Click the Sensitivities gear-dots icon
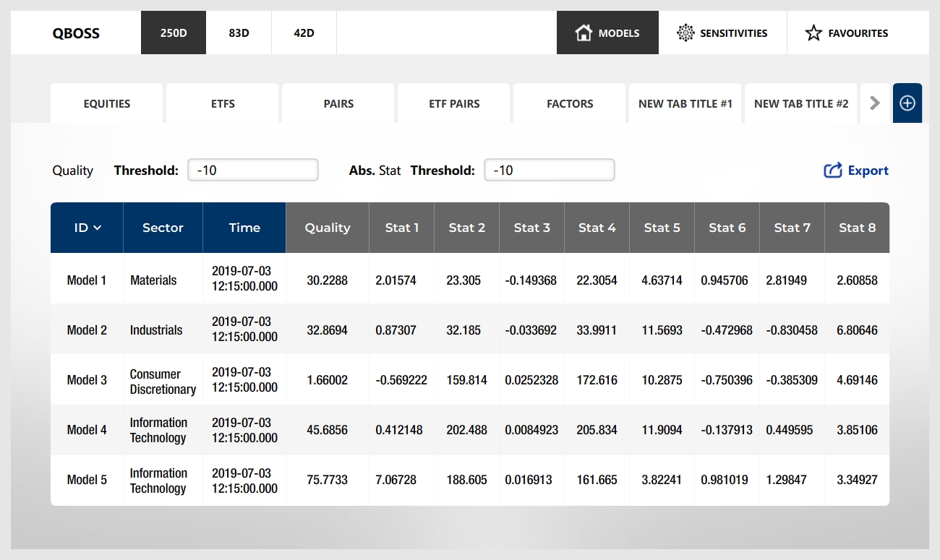This screenshot has width=940, height=560. click(685, 33)
